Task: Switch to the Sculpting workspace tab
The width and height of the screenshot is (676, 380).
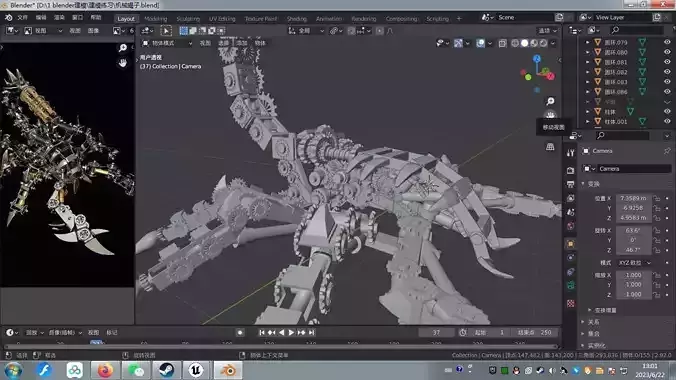Action: [x=188, y=19]
